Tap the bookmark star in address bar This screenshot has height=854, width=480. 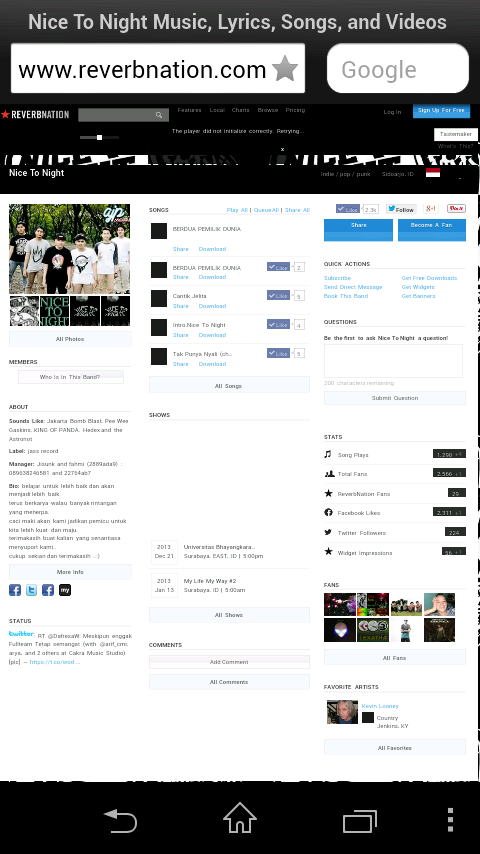click(x=284, y=69)
